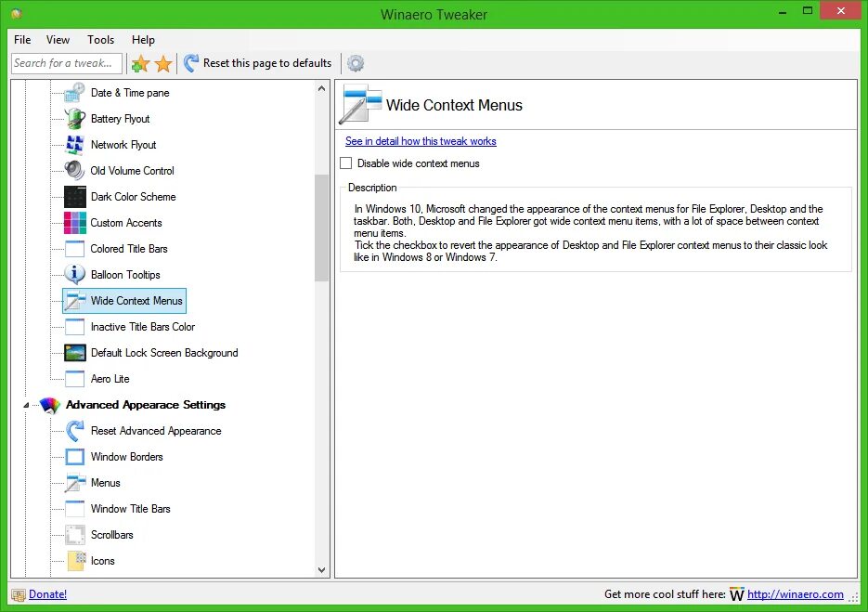Select the Menus tree item label

pyautogui.click(x=105, y=482)
